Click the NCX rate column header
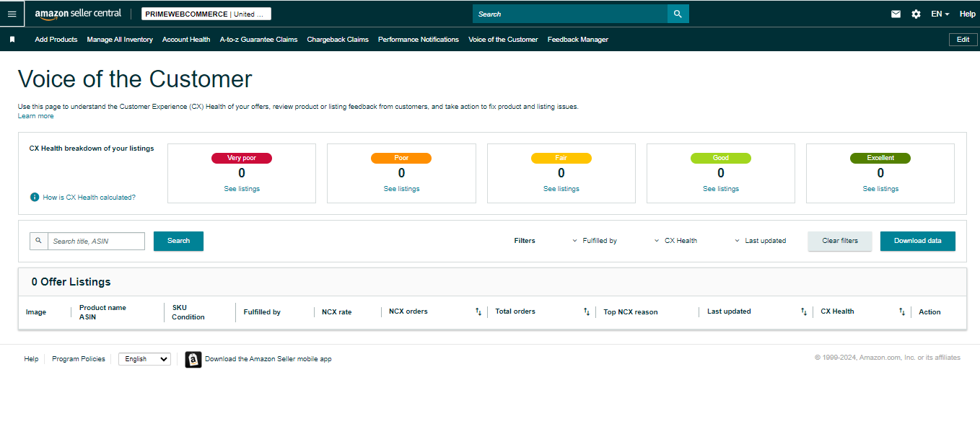 337,312
